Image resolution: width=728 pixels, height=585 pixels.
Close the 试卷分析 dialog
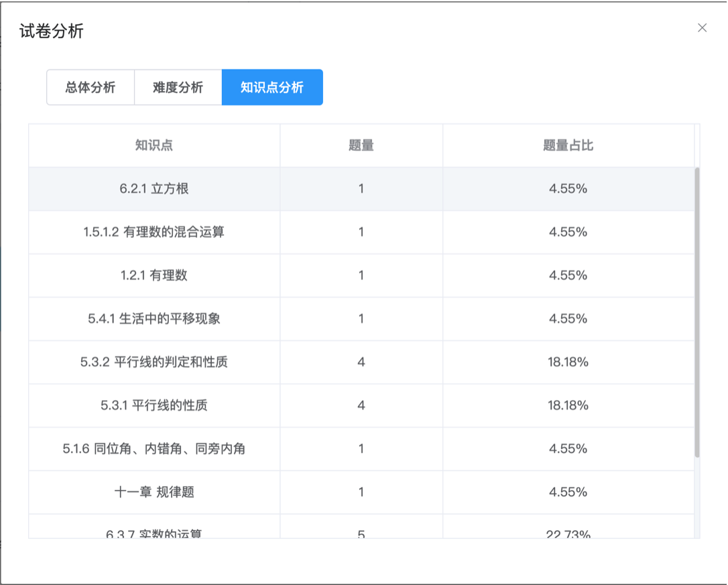pyautogui.click(x=702, y=28)
